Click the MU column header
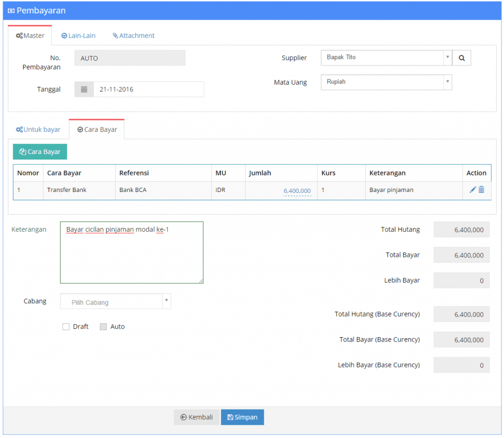The image size is (504, 438). point(228,173)
